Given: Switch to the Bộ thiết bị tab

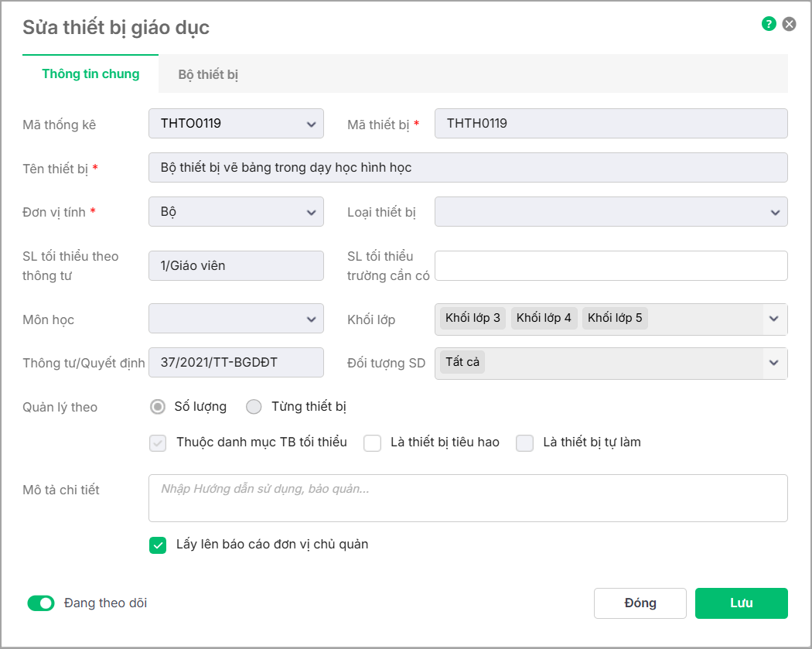Looking at the screenshot, I should click(208, 75).
